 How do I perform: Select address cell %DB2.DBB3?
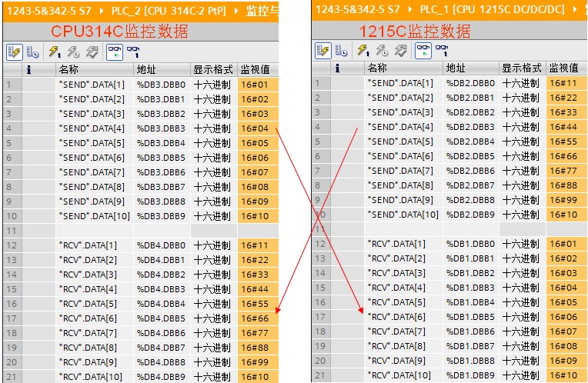[471, 127]
